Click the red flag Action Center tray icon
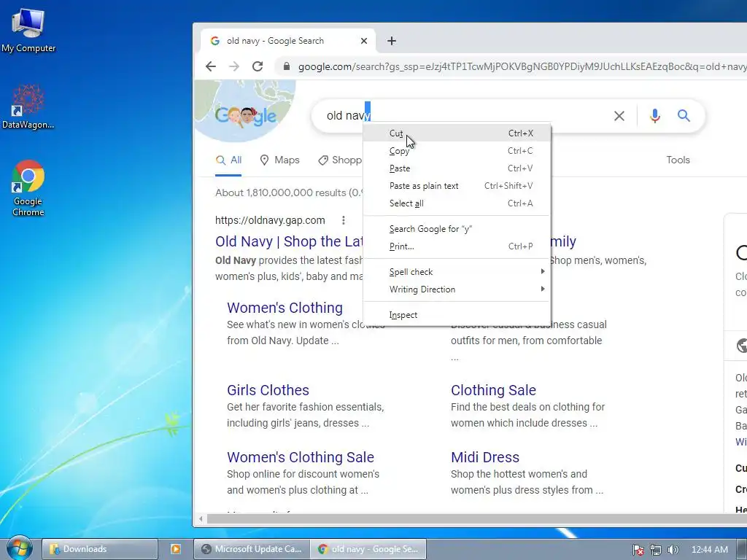This screenshot has height=560, width=747. [638, 550]
